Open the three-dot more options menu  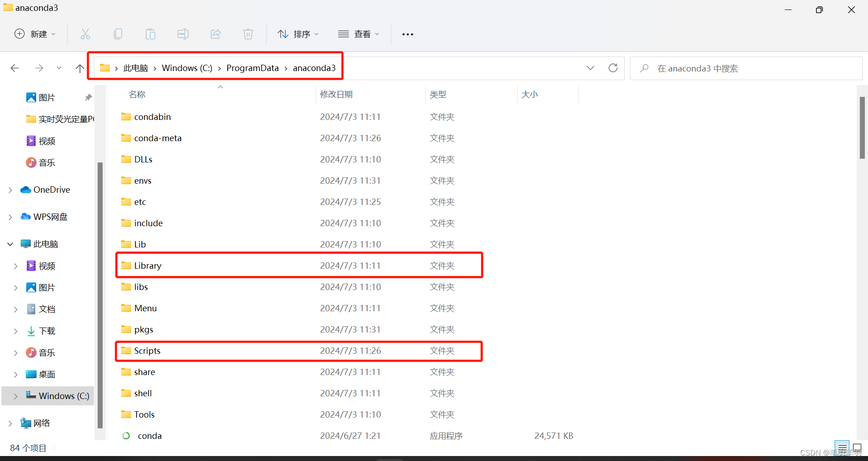408,34
